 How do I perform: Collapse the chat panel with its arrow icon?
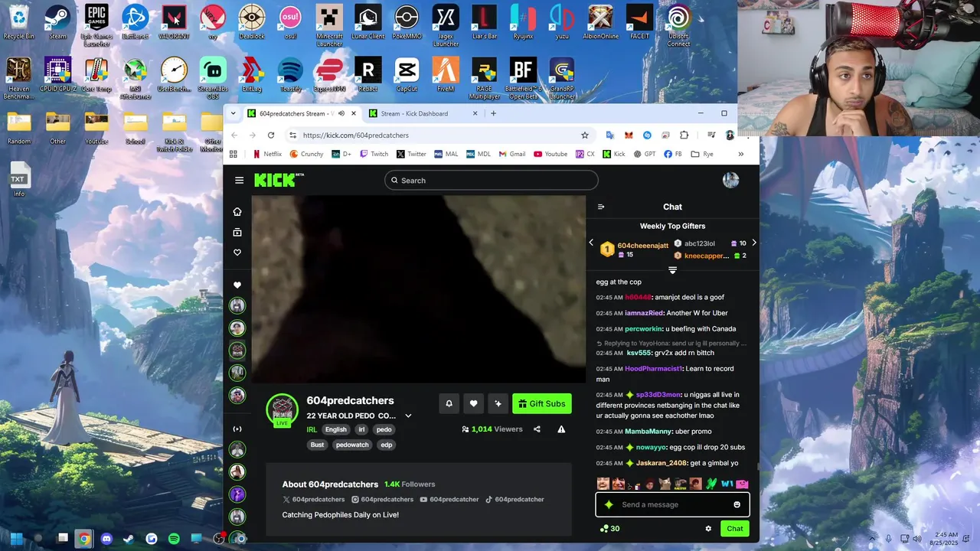tap(601, 207)
